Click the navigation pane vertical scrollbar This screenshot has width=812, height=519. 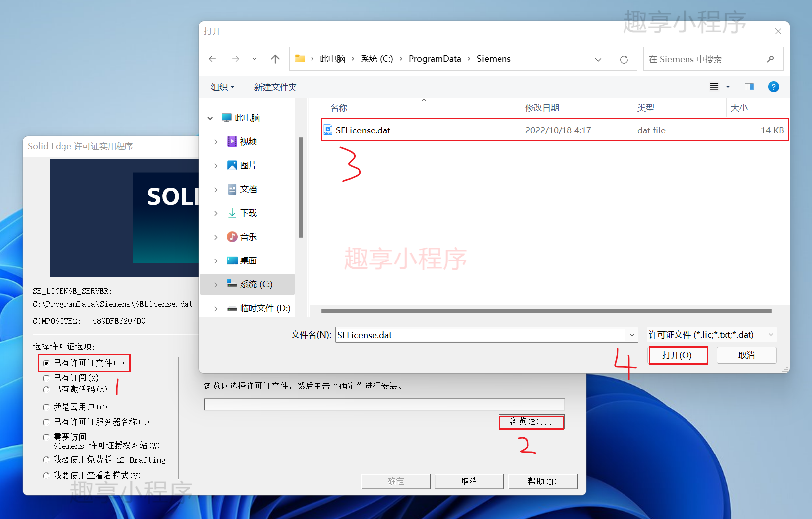coord(301,188)
